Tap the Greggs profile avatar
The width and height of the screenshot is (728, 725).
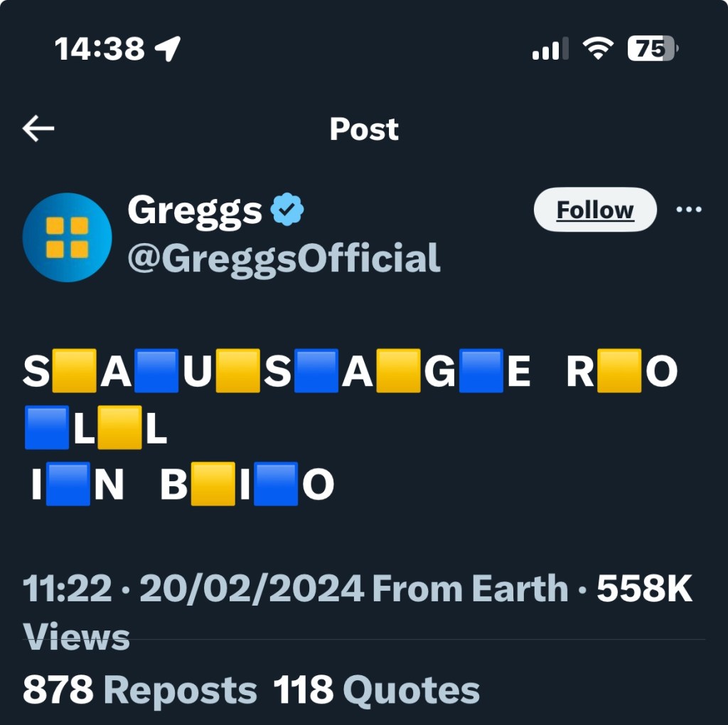point(67,237)
